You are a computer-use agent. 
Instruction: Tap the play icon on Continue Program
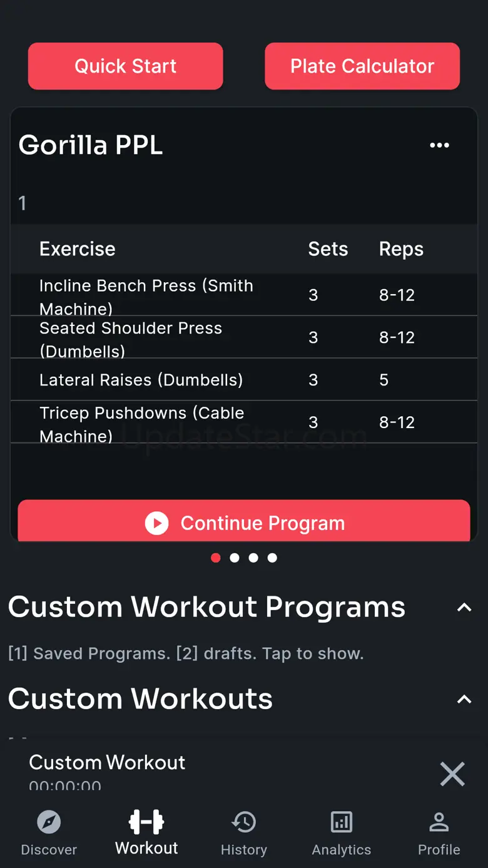(156, 523)
